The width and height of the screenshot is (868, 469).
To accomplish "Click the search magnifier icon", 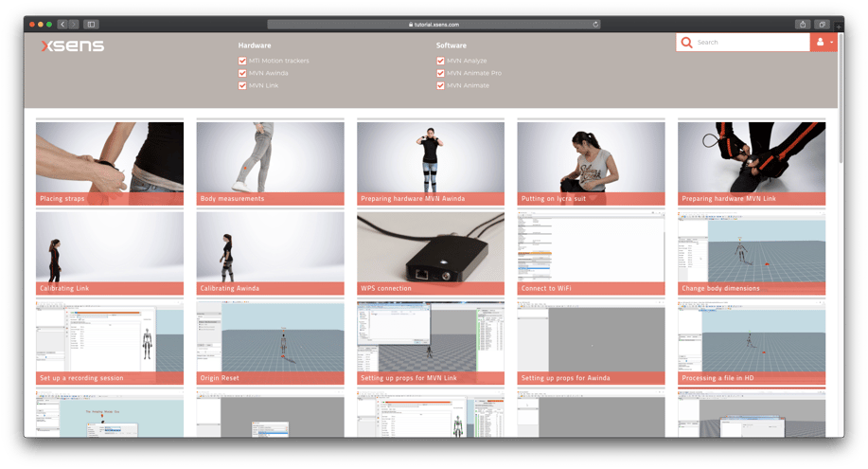I will pyautogui.click(x=686, y=43).
